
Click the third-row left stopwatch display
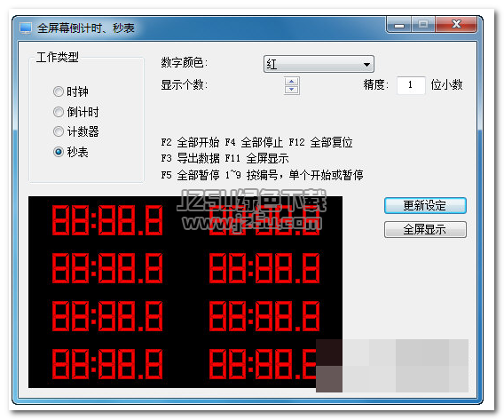click(x=107, y=316)
